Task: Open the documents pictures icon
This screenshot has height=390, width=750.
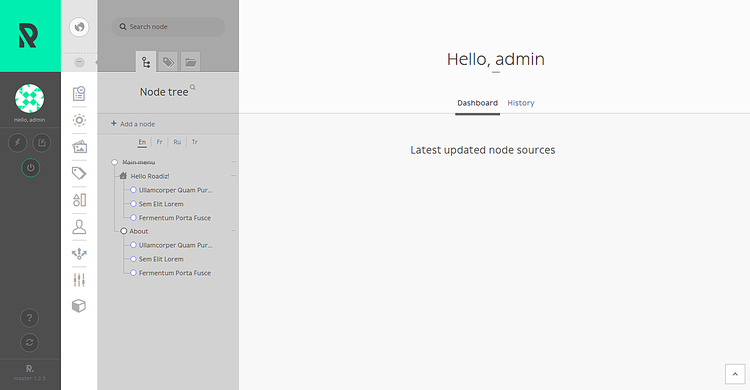Action: [x=79, y=146]
